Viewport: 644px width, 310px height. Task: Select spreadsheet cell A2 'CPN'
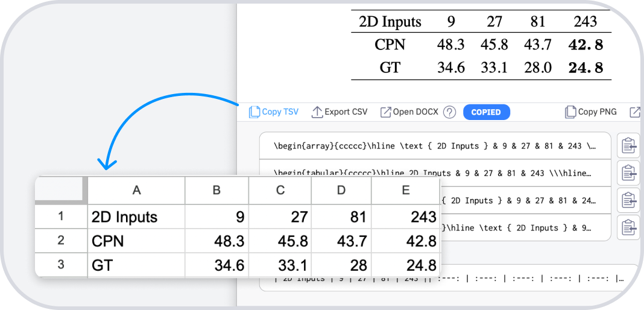pyautogui.click(x=136, y=241)
